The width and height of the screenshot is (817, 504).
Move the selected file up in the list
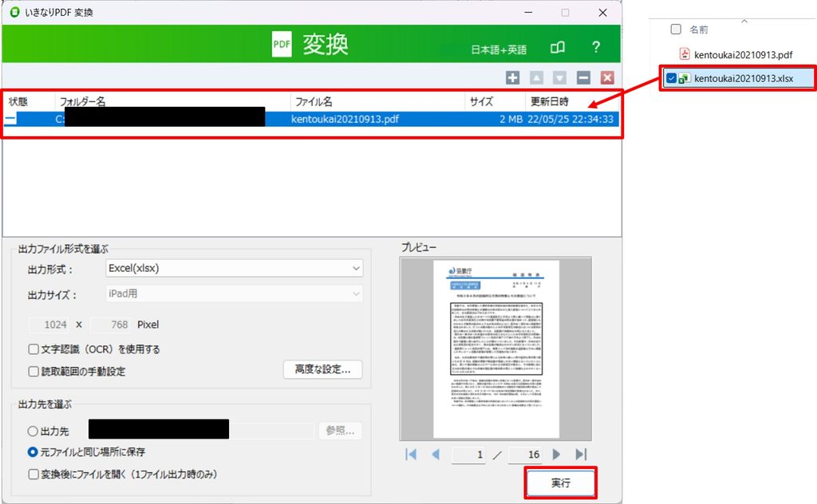click(536, 77)
